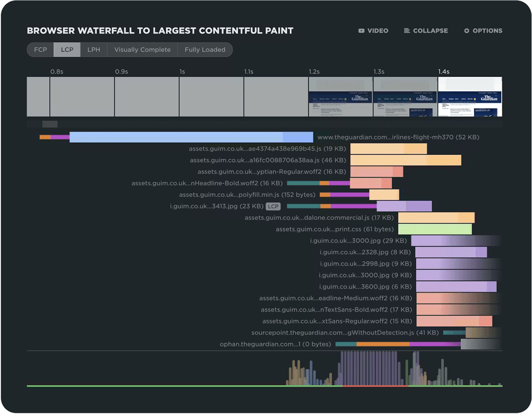
Task: Click the ophan.theguardian.com request label
Action: 275,344
